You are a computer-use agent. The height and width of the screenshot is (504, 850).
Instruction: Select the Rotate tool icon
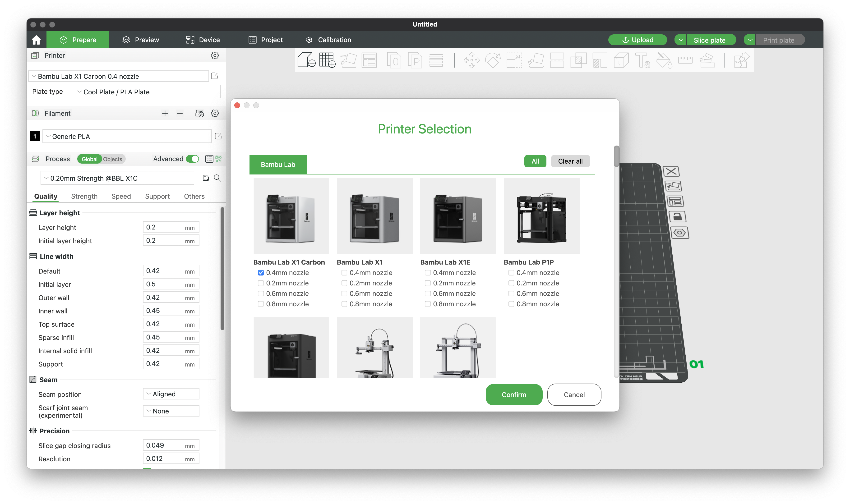tap(493, 60)
